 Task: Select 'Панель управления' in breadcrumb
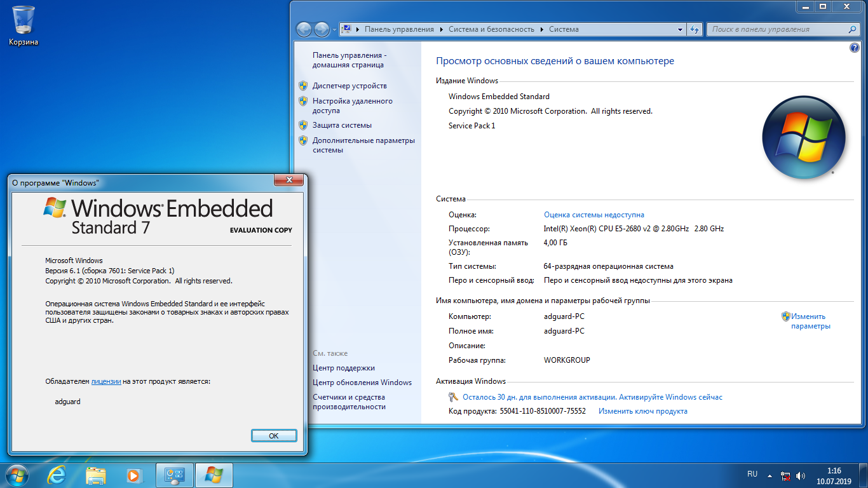click(x=399, y=29)
